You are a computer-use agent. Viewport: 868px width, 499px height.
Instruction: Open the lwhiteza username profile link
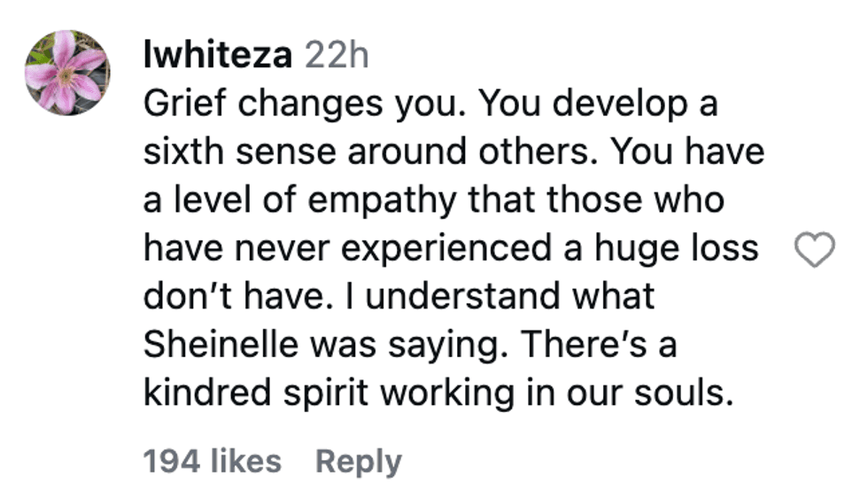(x=217, y=56)
